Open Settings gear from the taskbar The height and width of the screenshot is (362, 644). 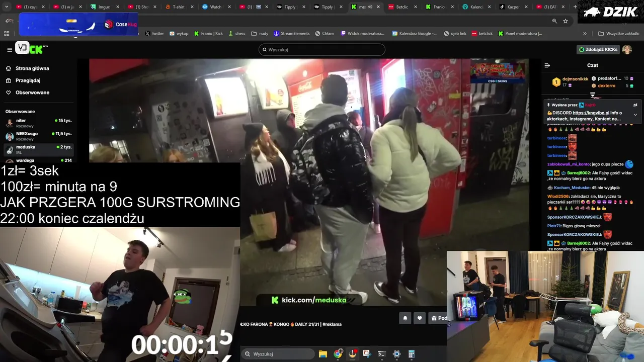pyautogui.click(x=396, y=354)
